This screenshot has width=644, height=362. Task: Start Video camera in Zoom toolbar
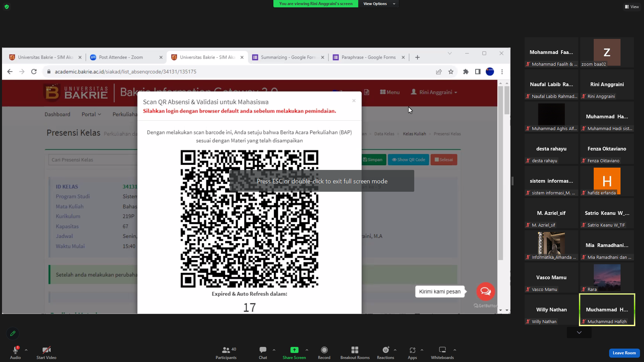46,352
